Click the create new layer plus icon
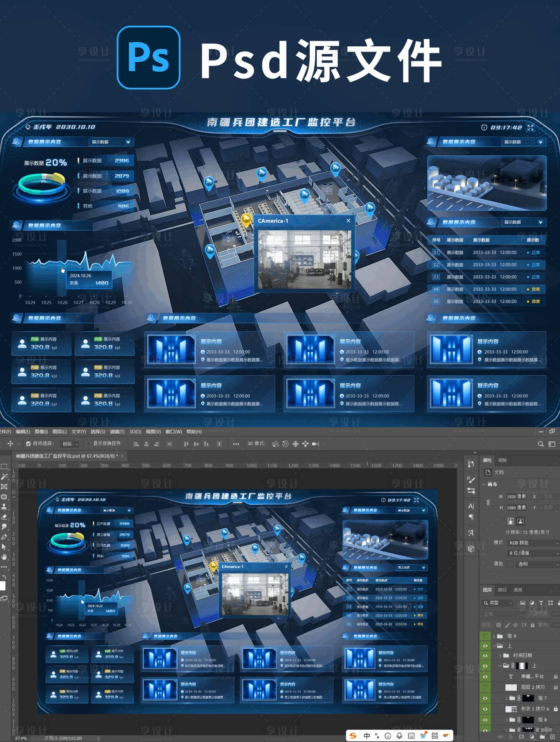 (x=552, y=737)
